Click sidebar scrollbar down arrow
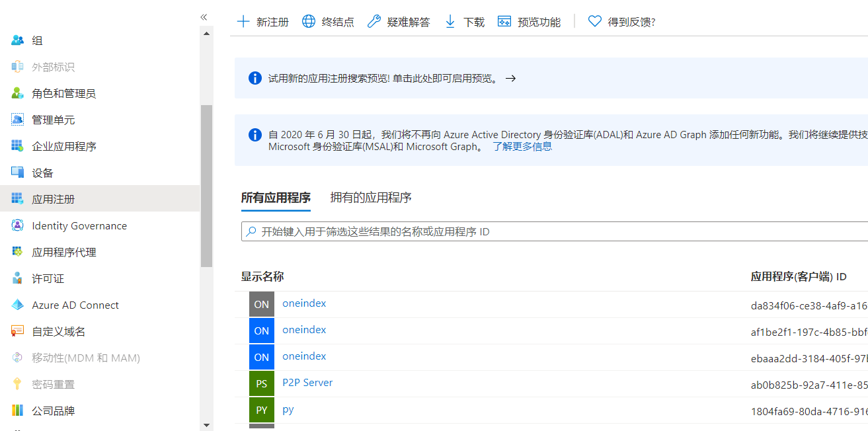 pos(207,425)
